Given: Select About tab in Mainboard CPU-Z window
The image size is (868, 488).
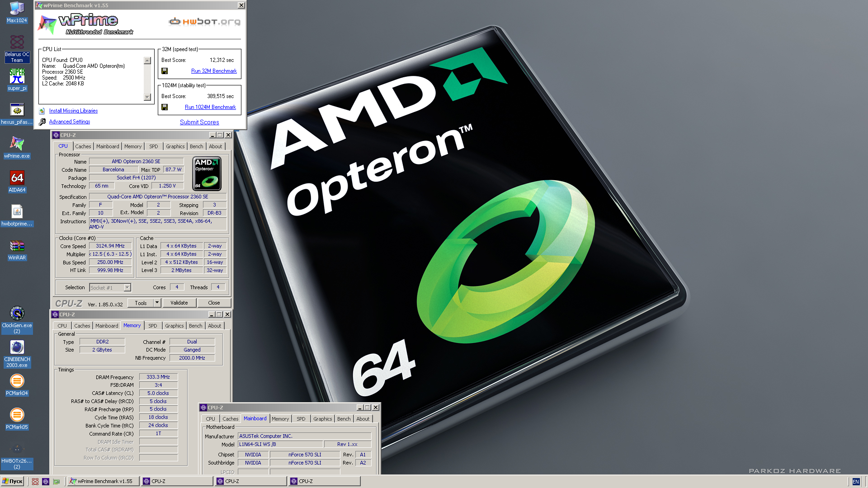Looking at the screenshot, I should (363, 419).
